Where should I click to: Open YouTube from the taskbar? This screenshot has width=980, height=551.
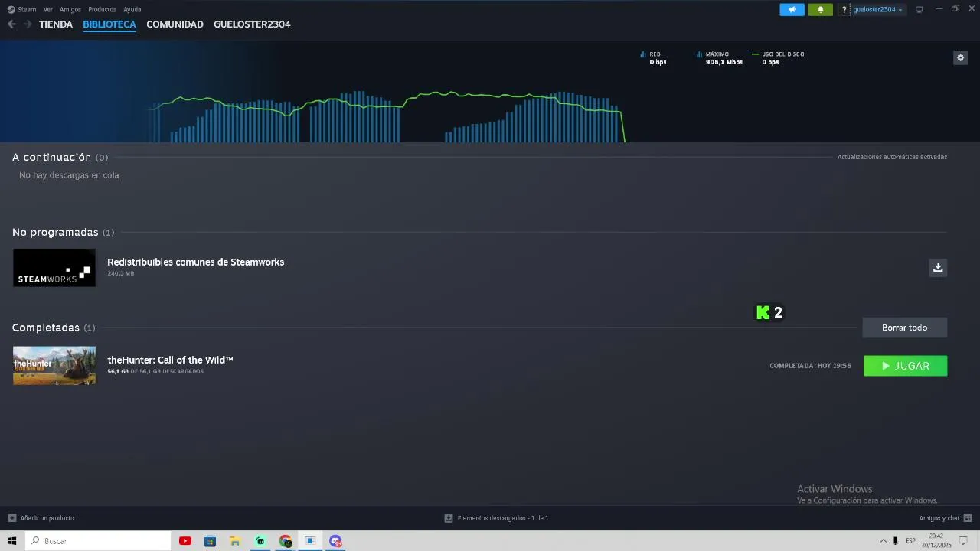(x=185, y=541)
